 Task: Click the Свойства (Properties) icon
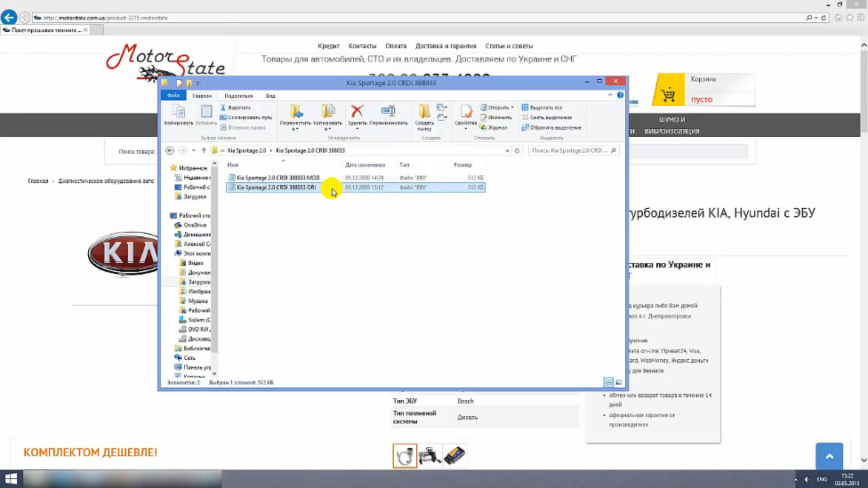pyautogui.click(x=465, y=116)
